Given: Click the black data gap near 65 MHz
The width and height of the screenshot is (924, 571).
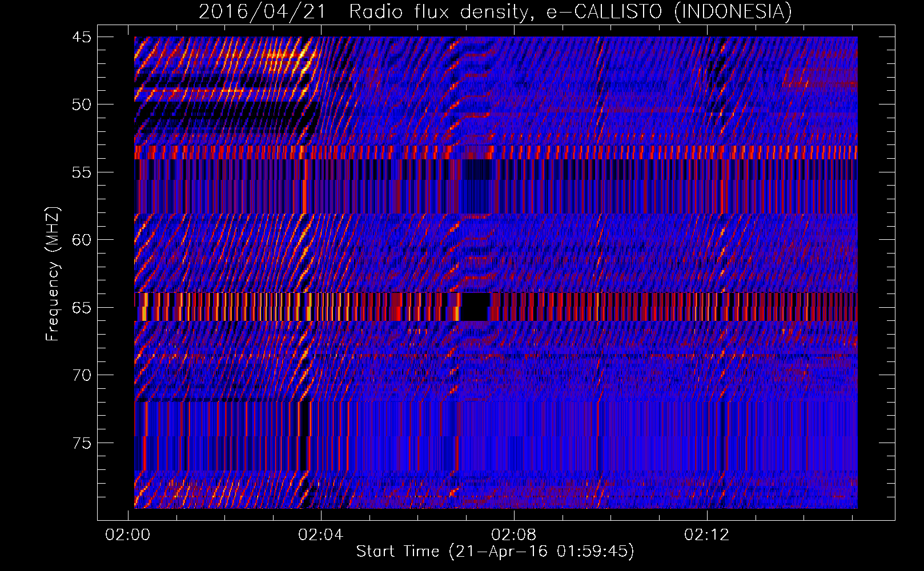Looking at the screenshot, I should click(475, 307).
